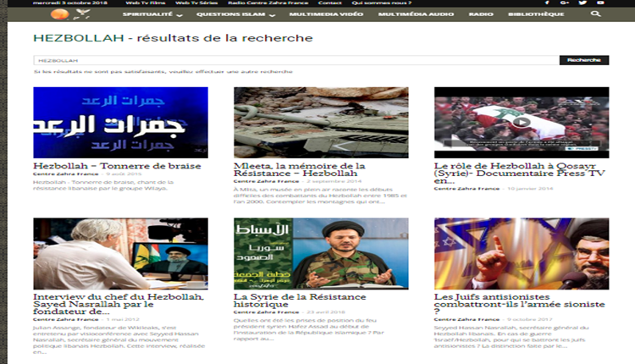Viewport: 635px width, 364px height.
Task: Click the header date mercredi 3 octobre 2018
Action: (x=70, y=3)
